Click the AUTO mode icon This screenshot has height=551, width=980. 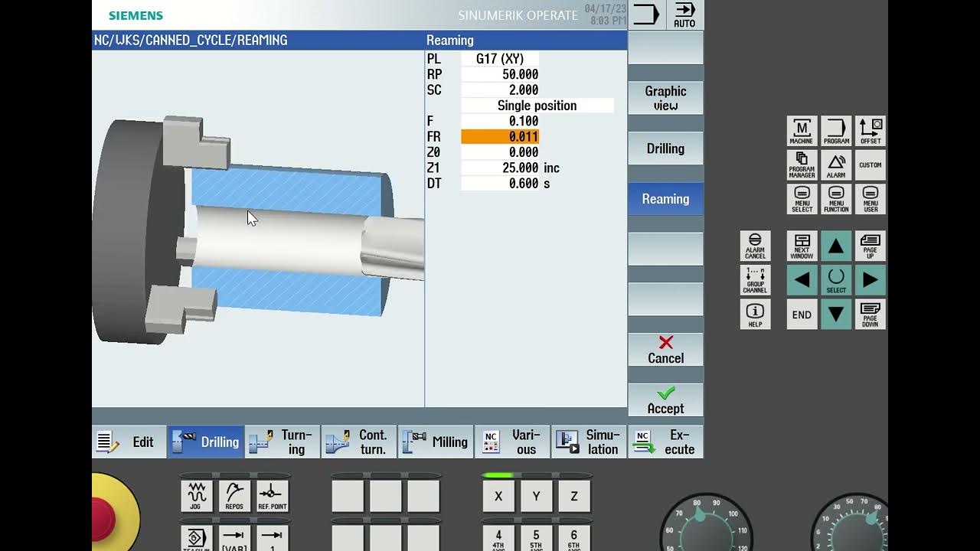(x=684, y=15)
